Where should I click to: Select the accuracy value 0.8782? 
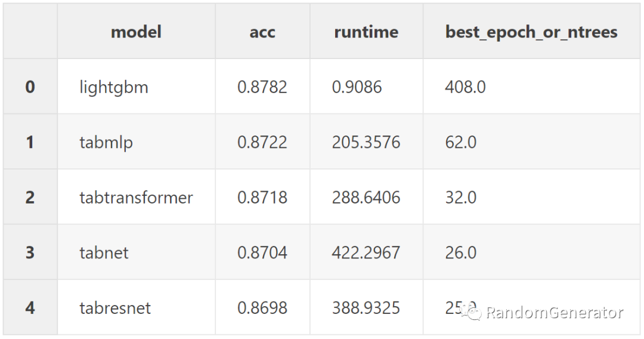click(x=262, y=87)
